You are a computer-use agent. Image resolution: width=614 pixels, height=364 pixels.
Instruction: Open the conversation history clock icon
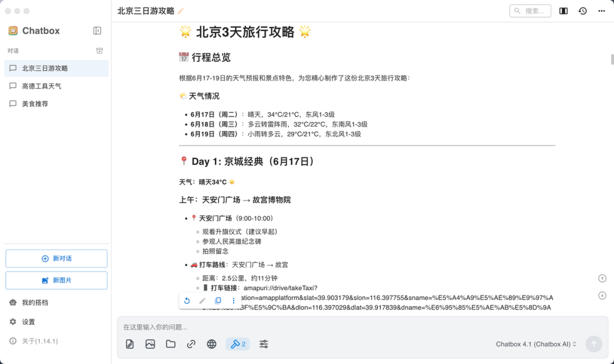click(582, 10)
